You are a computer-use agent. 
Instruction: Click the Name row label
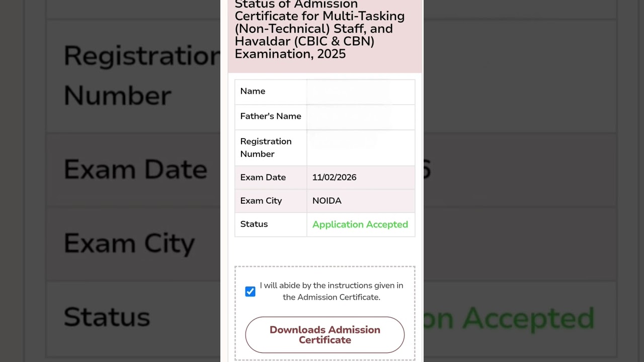[253, 91]
